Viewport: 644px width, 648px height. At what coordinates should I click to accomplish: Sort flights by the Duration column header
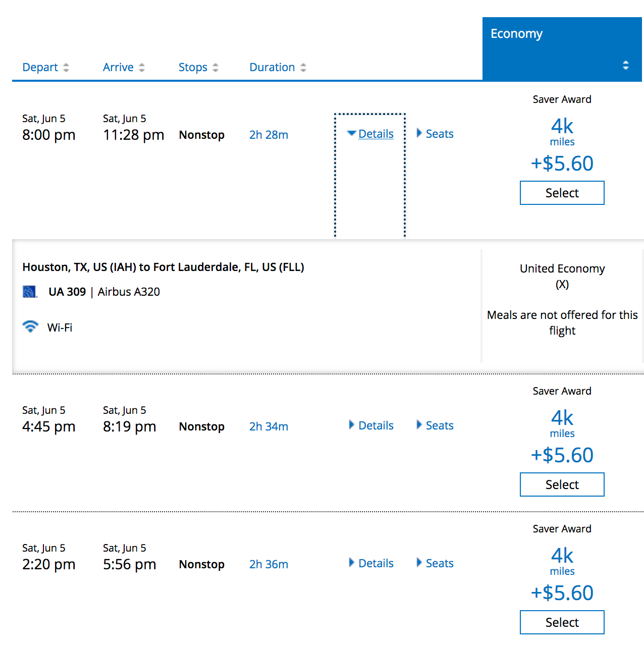[x=272, y=68]
